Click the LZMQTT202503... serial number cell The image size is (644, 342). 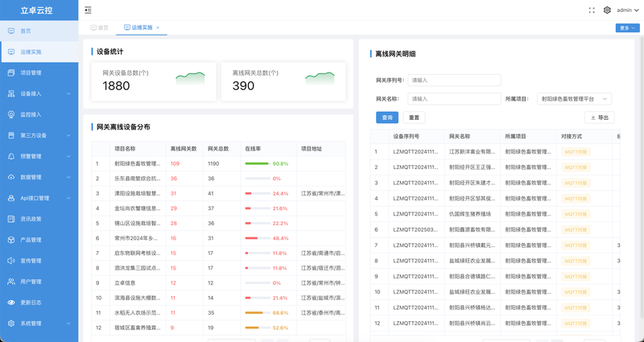[415, 229]
